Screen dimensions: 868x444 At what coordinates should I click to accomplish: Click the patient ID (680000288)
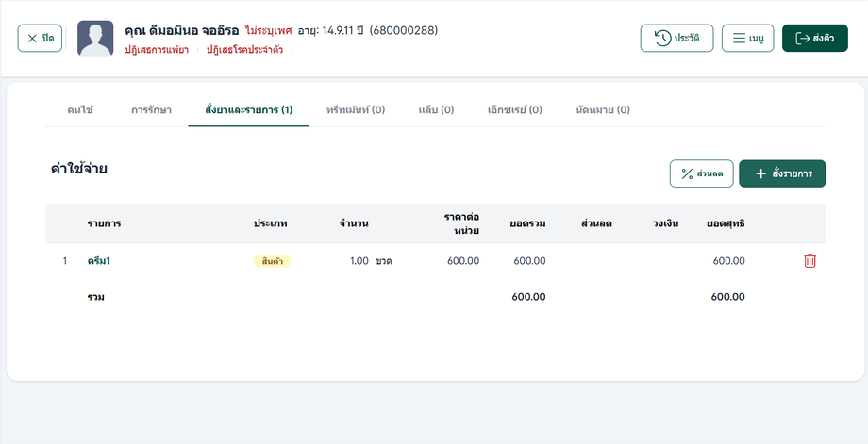[x=404, y=30]
